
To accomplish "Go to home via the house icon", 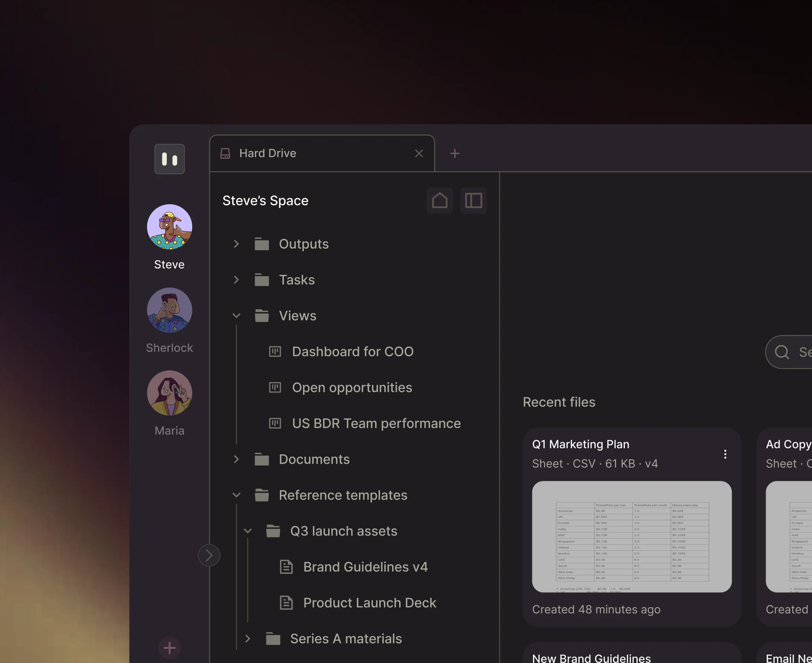I will (x=439, y=200).
